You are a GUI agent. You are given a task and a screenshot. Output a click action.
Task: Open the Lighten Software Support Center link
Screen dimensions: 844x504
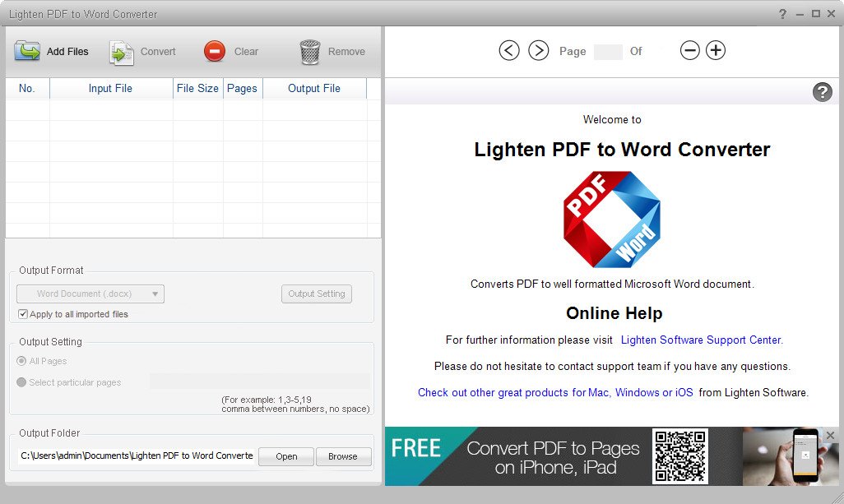(x=702, y=340)
